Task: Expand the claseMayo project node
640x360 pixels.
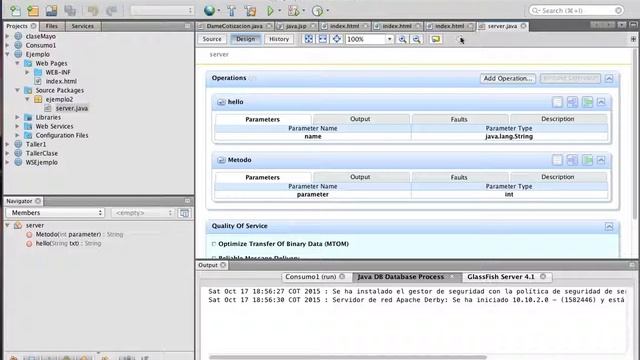Action: (x=8, y=36)
